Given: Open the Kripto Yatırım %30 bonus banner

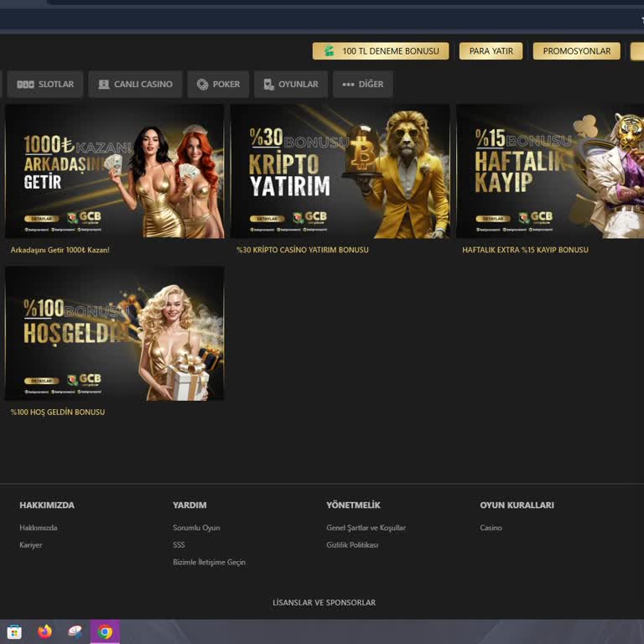Looking at the screenshot, I should point(340,171).
